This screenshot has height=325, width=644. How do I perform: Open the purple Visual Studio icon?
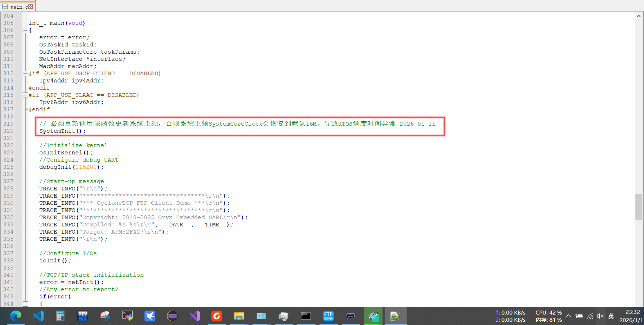pos(194,316)
